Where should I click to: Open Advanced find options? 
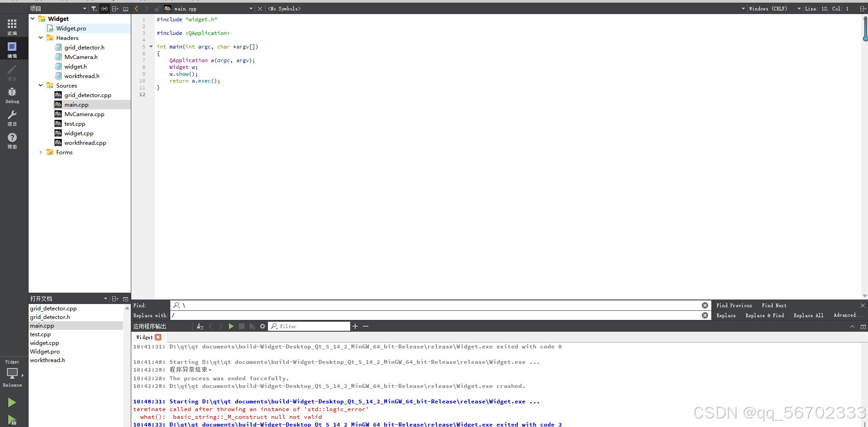point(846,315)
